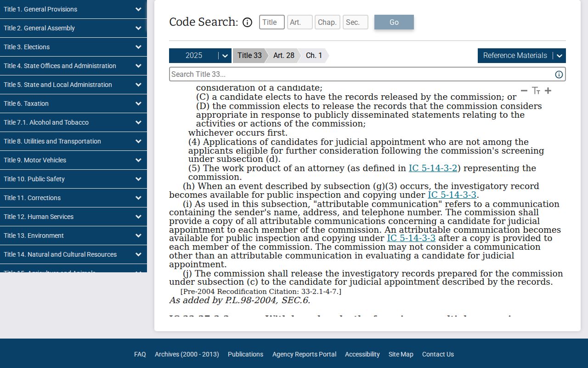Open the IC 5-14-3-3 link in subsection (i)
This screenshot has height=368, width=588.
tap(411, 238)
